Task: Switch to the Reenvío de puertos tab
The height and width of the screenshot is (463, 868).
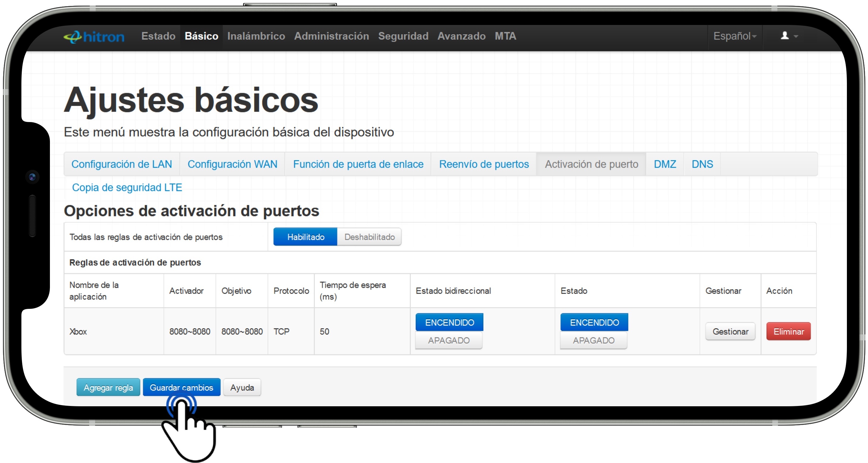Action: [x=483, y=164]
